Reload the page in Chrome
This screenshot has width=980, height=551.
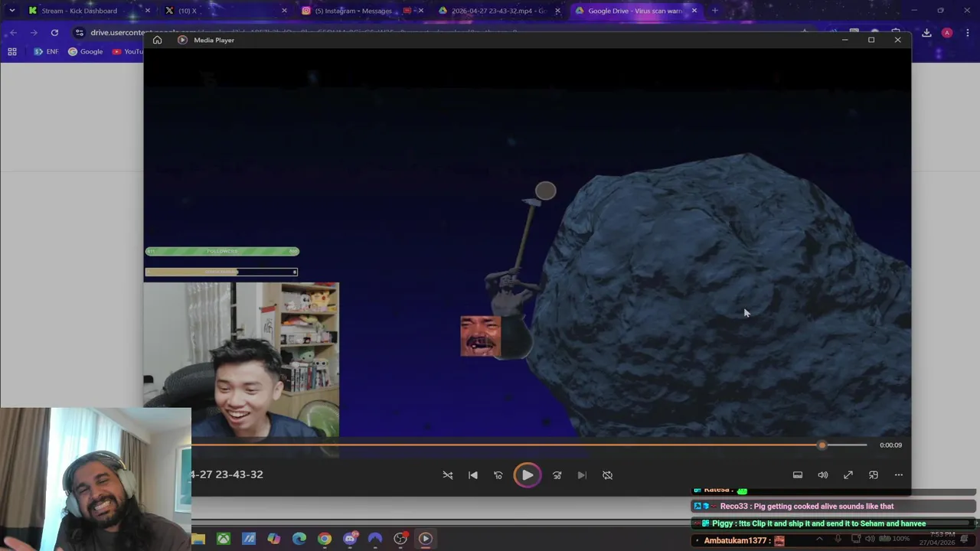coord(54,32)
